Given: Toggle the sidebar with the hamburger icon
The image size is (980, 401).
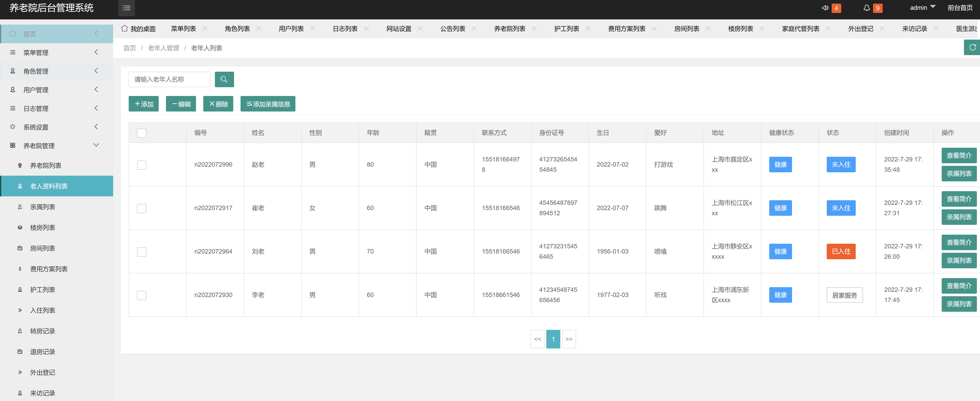Looking at the screenshot, I should click(x=127, y=8).
